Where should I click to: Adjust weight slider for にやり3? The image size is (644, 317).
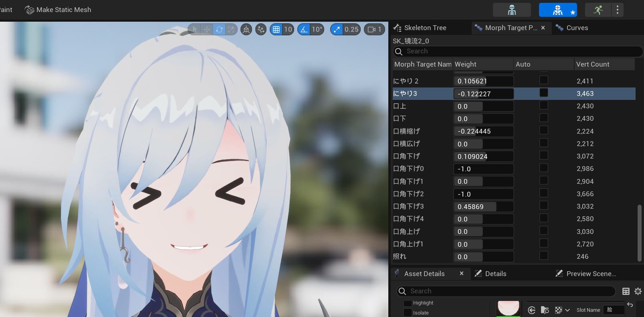pos(483,94)
